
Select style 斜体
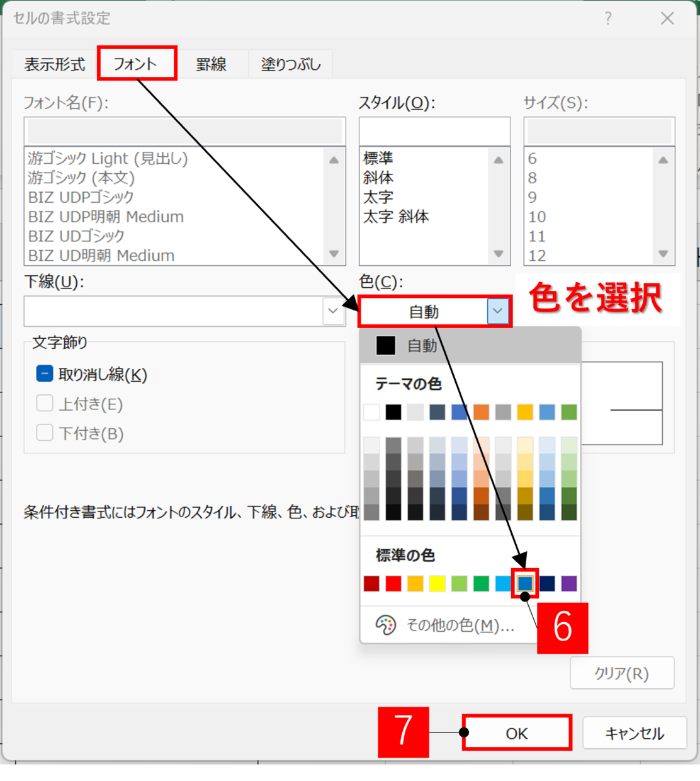tap(378, 178)
